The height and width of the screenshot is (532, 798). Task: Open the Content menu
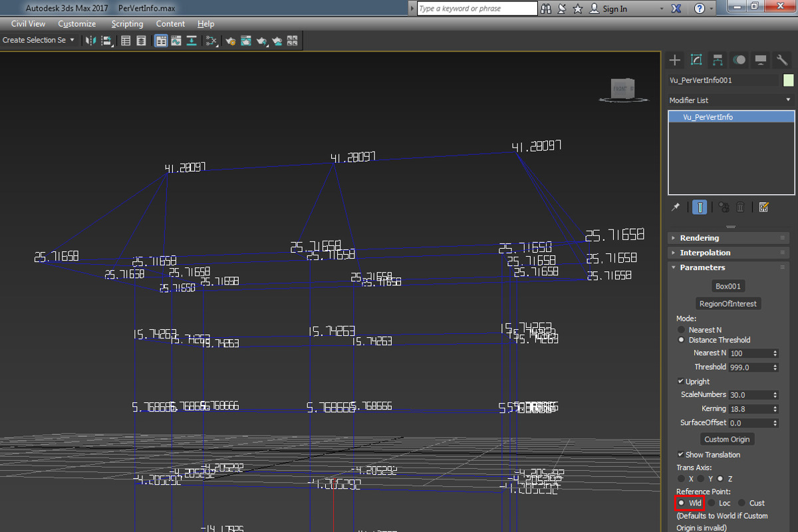(x=170, y=24)
